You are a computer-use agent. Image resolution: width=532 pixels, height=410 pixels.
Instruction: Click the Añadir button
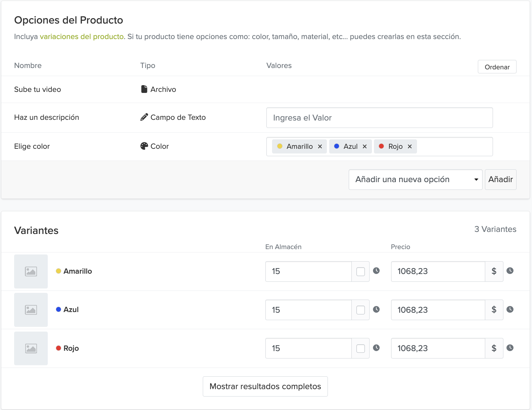(500, 179)
